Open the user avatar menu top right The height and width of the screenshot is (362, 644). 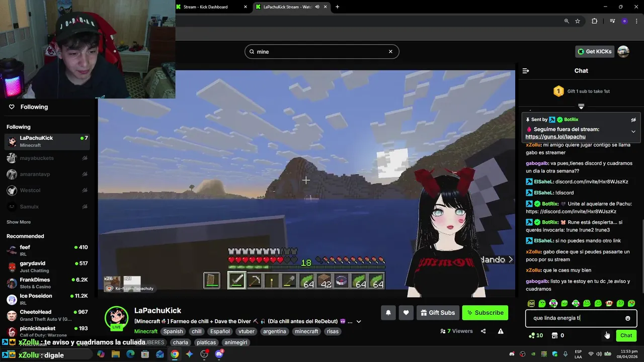tap(623, 51)
